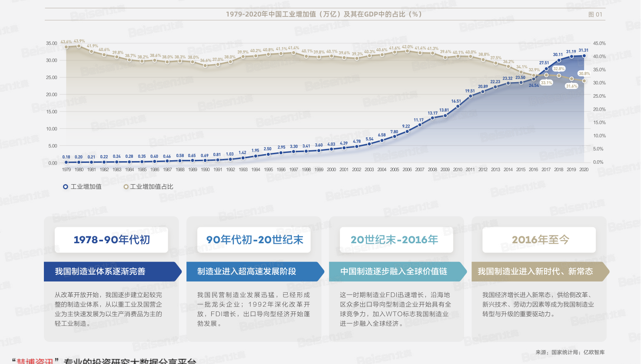
Task: Click the 45.0% value on right axis
Action: coord(599,43)
